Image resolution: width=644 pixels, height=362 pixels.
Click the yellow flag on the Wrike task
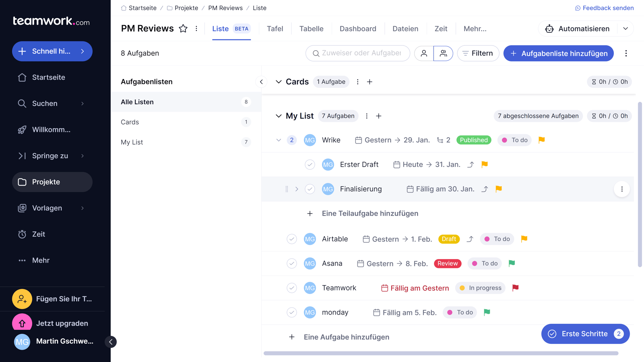click(541, 140)
